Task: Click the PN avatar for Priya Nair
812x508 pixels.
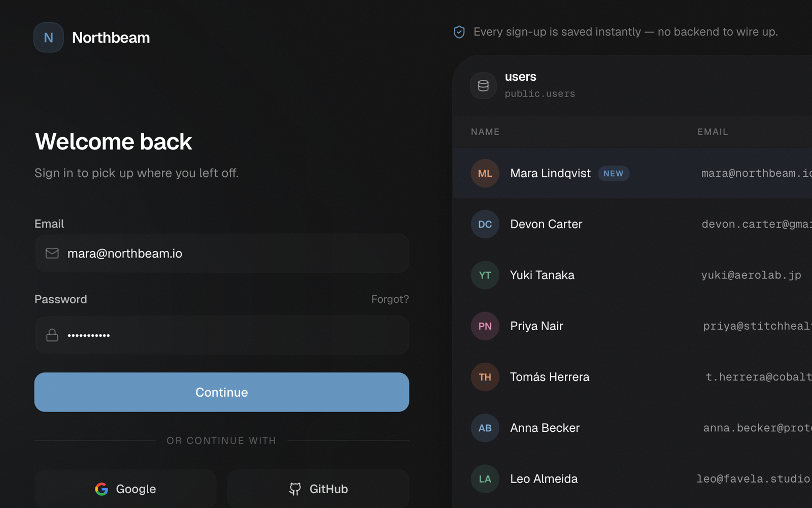Action: coord(485,326)
